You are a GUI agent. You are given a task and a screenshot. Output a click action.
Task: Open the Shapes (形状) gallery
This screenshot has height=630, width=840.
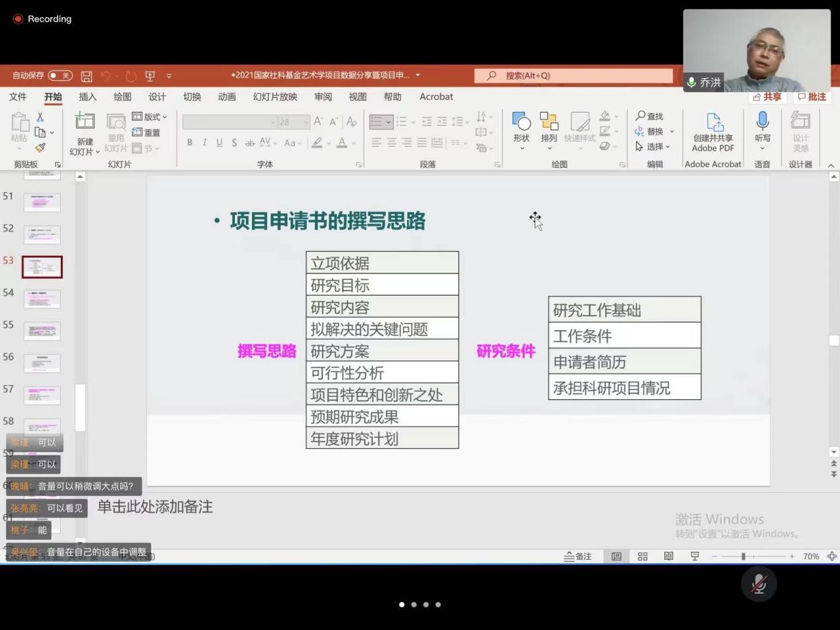point(521,130)
